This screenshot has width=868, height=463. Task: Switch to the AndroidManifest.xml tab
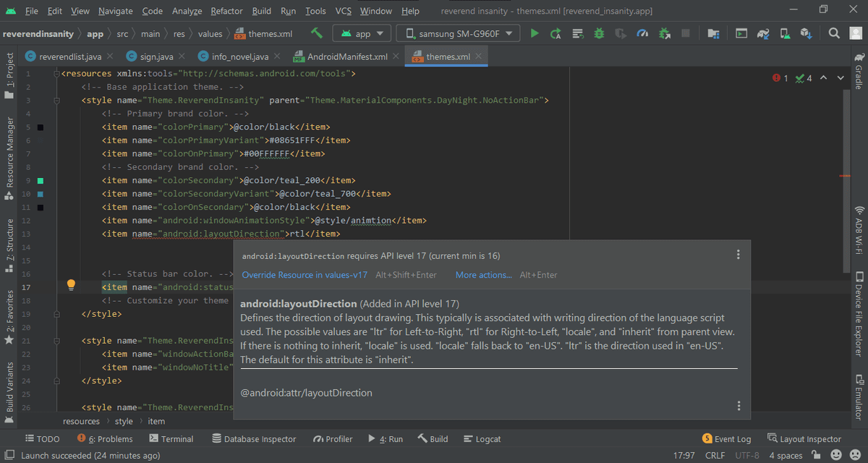coord(346,56)
